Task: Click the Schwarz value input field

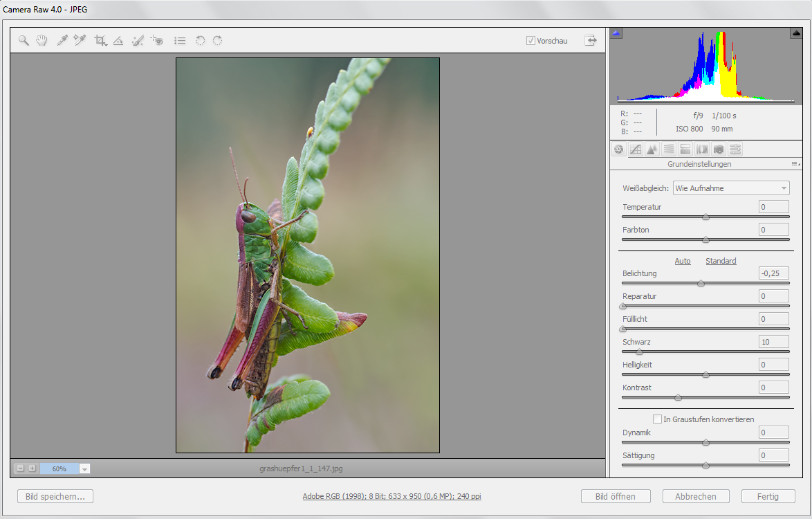Action: (x=773, y=342)
